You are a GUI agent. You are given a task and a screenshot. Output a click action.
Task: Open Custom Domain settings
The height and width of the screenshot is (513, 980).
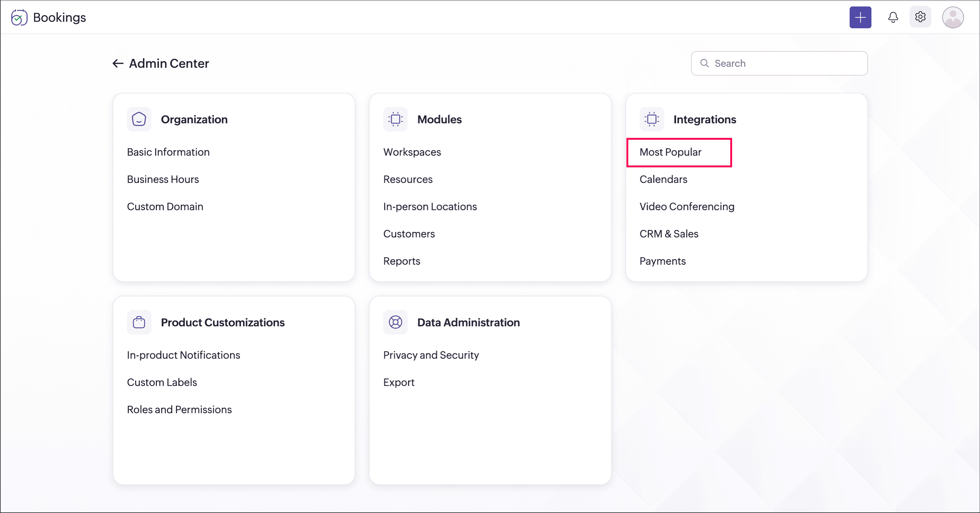point(165,207)
